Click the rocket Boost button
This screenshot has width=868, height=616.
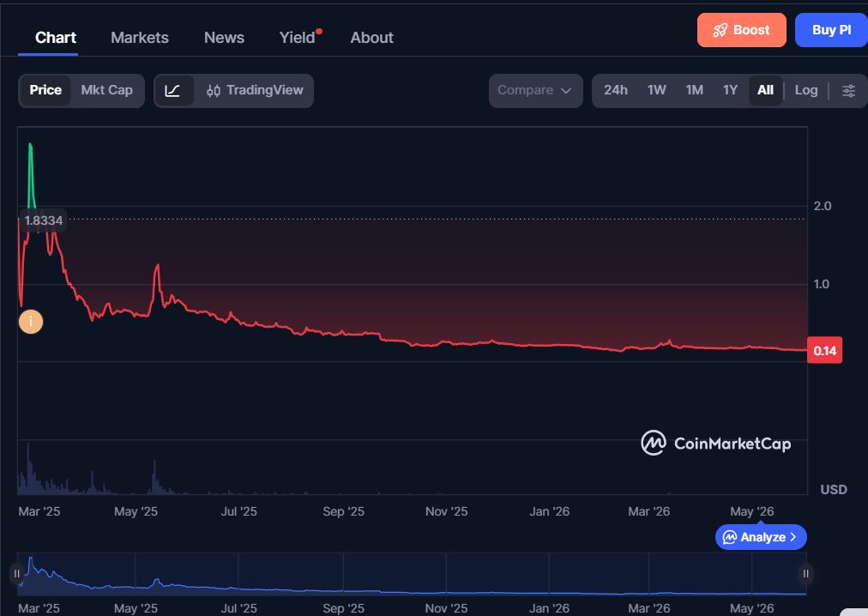tap(741, 30)
